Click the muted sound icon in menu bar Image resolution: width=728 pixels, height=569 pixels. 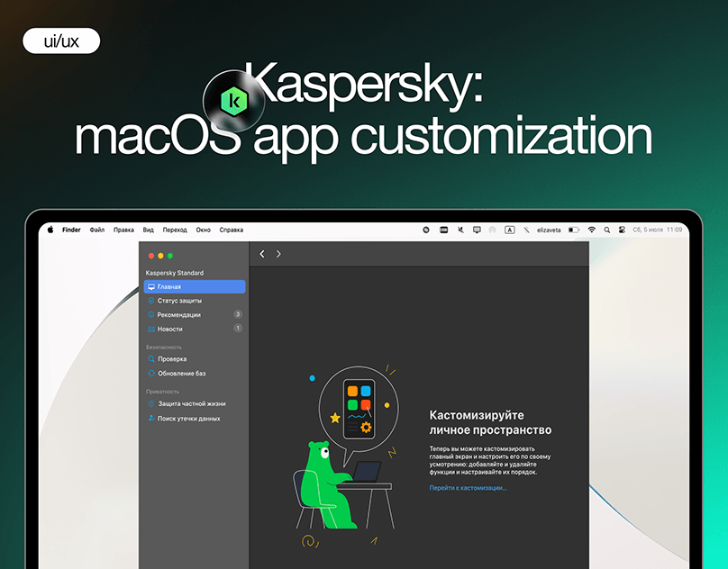click(460, 230)
